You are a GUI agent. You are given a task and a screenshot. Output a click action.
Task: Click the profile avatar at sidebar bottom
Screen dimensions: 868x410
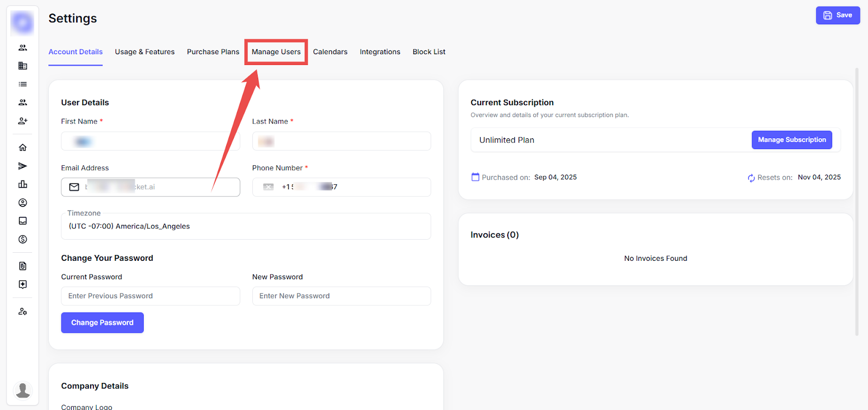pos(23,390)
